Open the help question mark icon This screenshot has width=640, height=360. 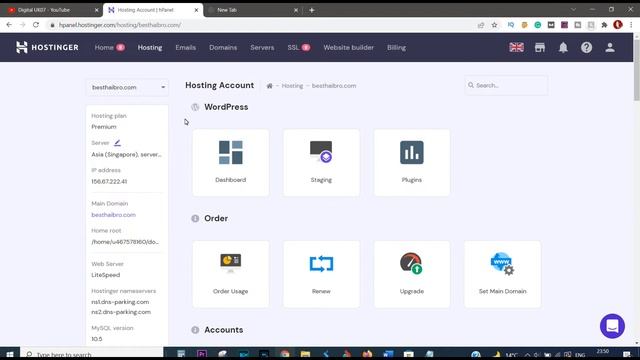coord(586,47)
